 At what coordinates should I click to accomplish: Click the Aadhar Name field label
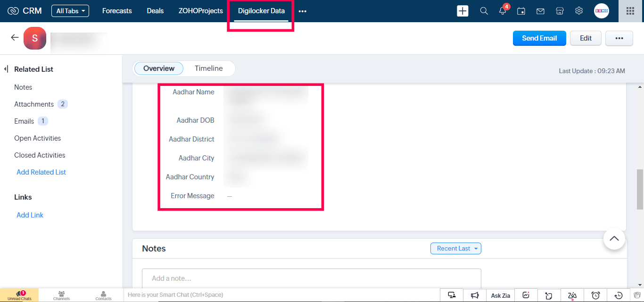pyautogui.click(x=193, y=92)
